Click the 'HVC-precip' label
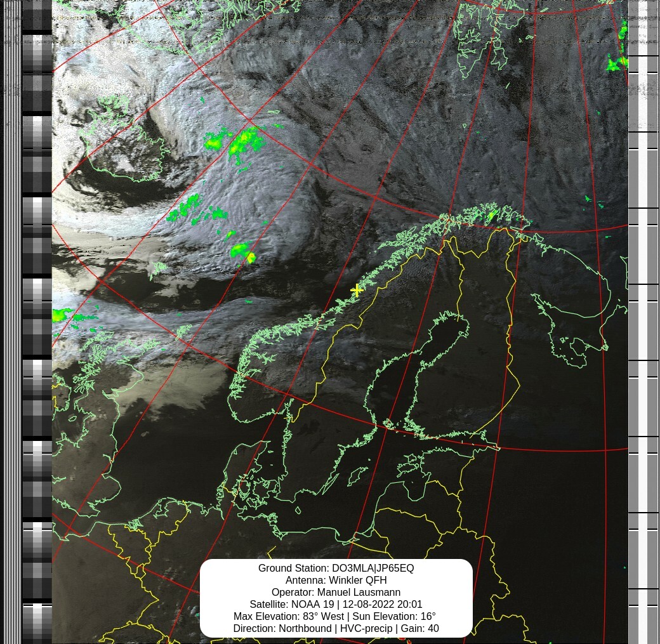660x644 pixels. click(366, 628)
